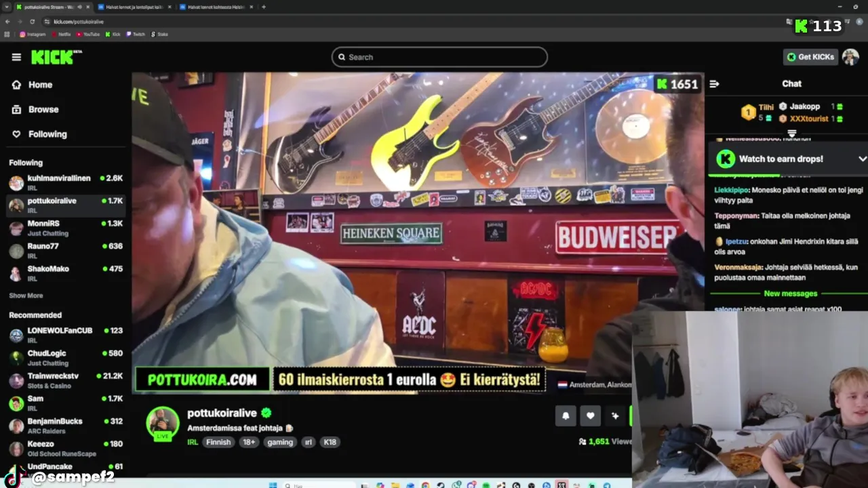Open MonniRS followed channel
The image size is (868, 488).
click(66, 228)
